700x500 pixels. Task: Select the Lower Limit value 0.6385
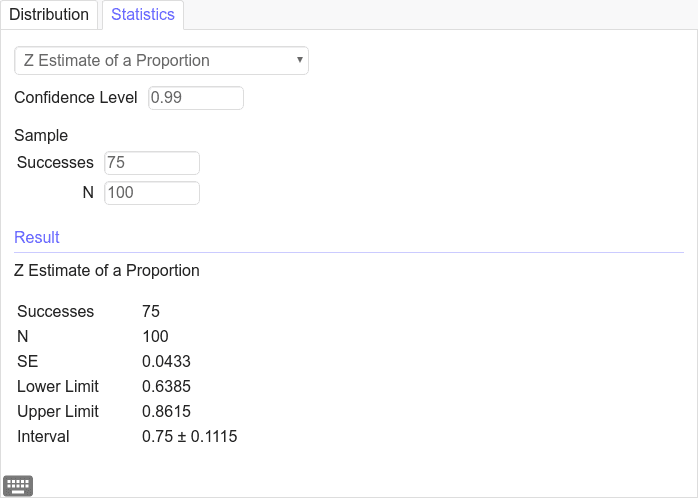(166, 386)
